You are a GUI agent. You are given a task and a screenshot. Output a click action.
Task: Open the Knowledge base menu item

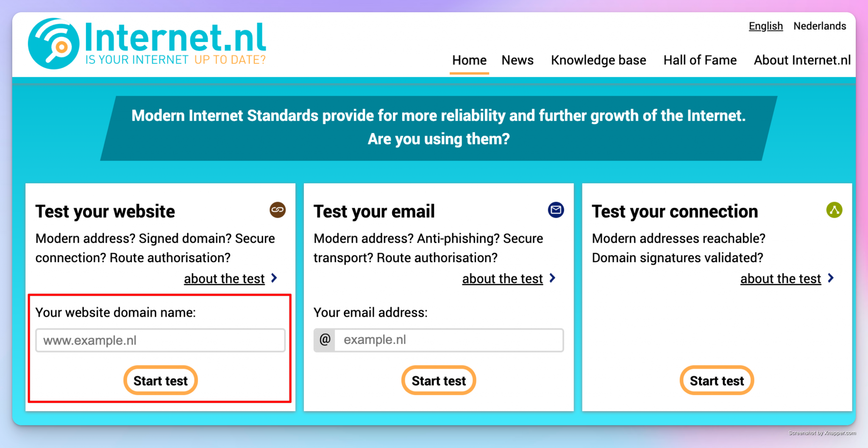tap(598, 60)
